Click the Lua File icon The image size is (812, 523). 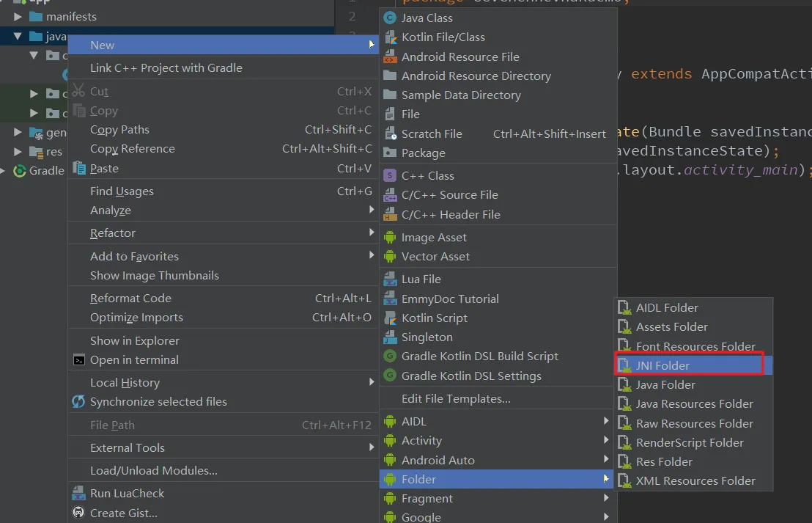(390, 279)
